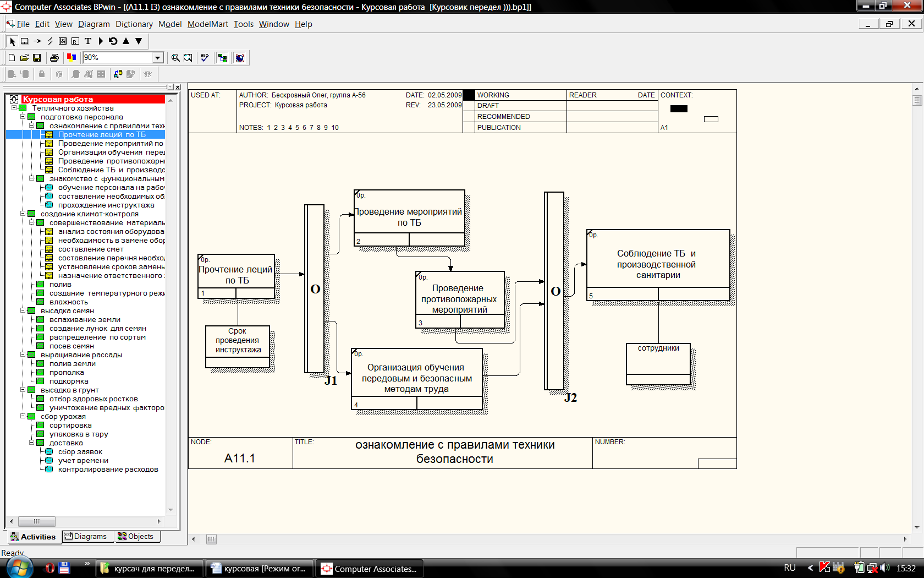The height and width of the screenshot is (578, 924).
Task: Run the ABC spell check
Action: pyautogui.click(x=205, y=58)
